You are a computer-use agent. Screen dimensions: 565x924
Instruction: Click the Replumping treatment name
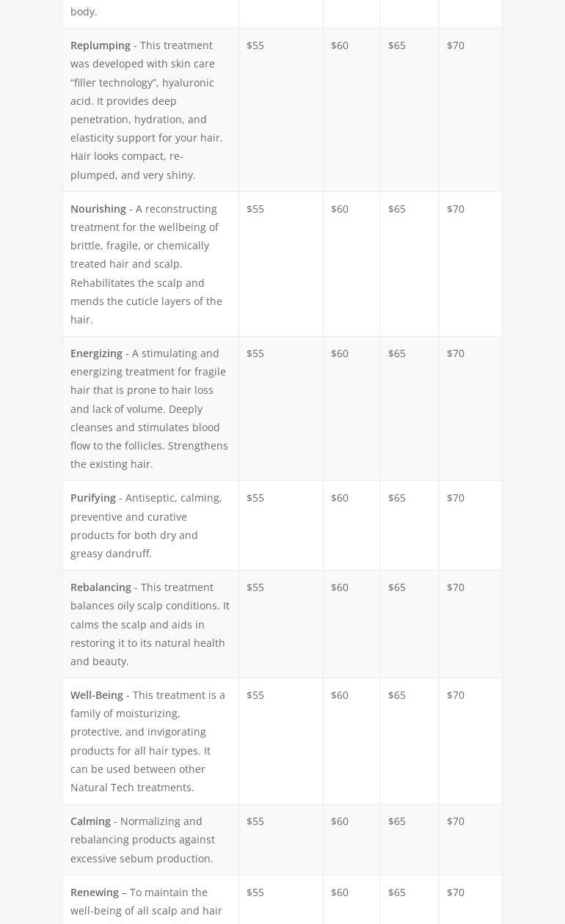pyautogui.click(x=101, y=45)
